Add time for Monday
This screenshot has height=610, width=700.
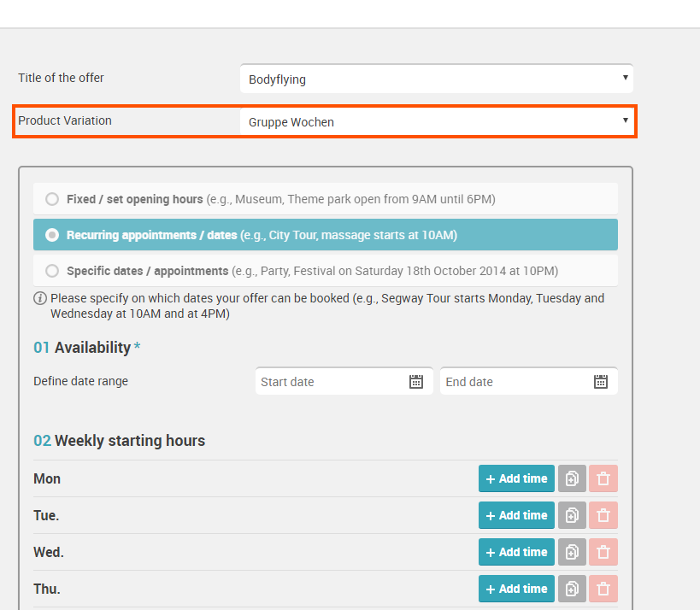(516, 478)
